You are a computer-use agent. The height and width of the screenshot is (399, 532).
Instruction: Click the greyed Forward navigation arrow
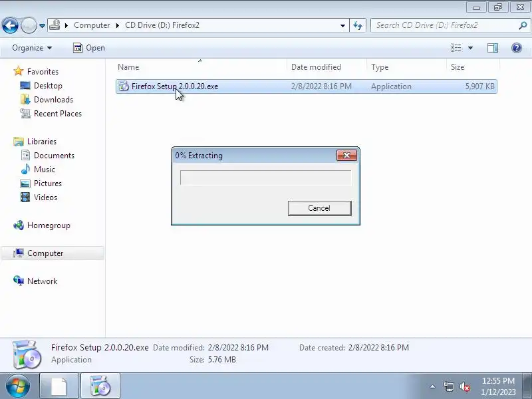coord(29,25)
